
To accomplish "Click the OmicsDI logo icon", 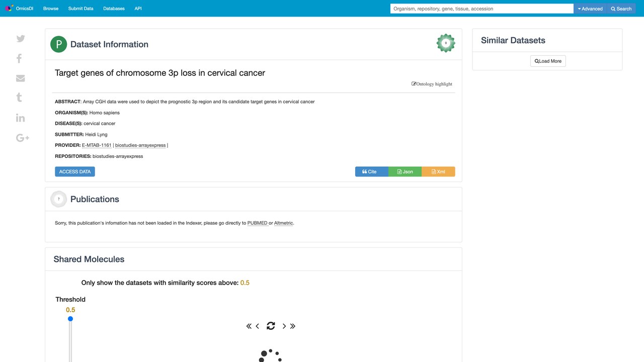I will pos(9,8).
